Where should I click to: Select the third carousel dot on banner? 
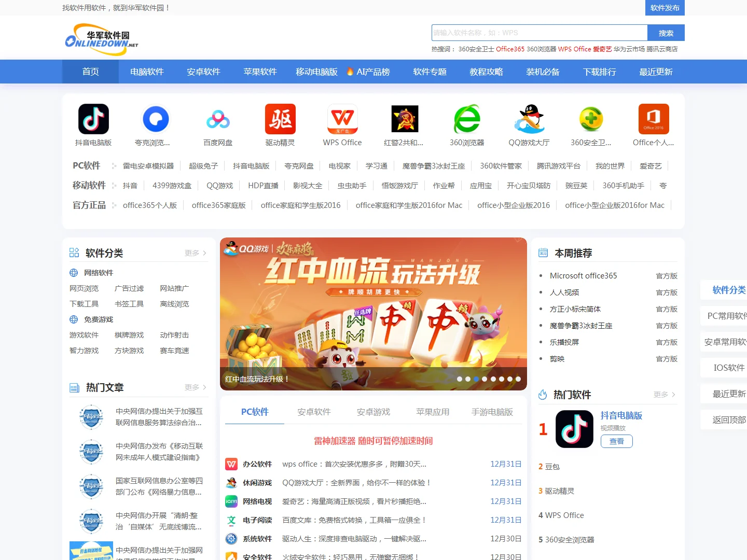pos(476,379)
